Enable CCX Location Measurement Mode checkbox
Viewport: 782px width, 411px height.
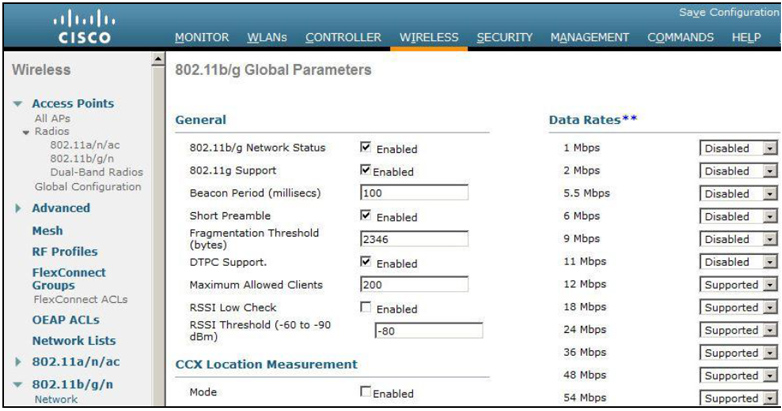(366, 392)
